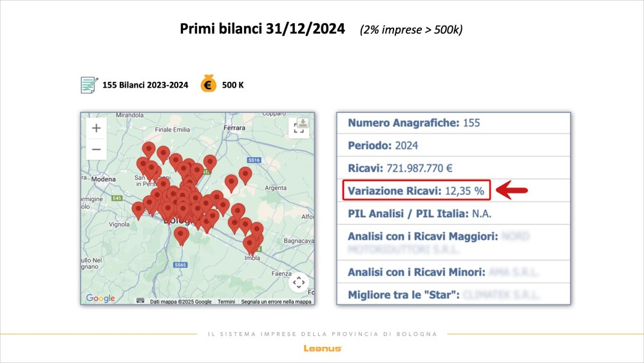Open map camera pan controls
Screen dimensions: 644x363
pos(299,282)
